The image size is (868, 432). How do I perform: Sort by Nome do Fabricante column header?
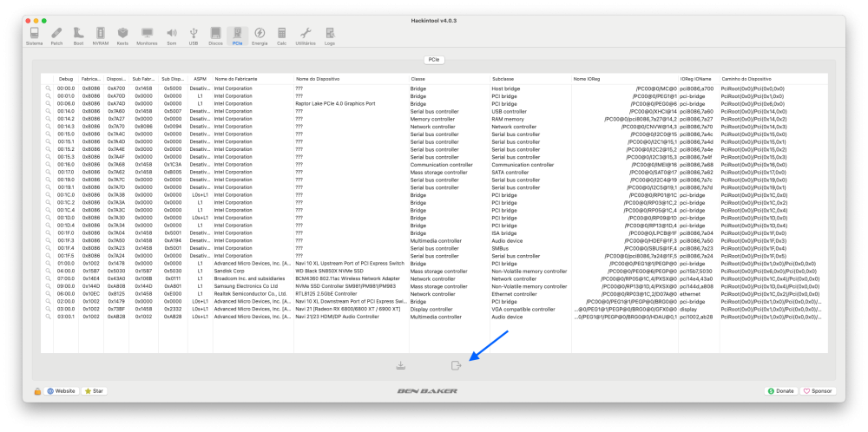click(253, 79)
